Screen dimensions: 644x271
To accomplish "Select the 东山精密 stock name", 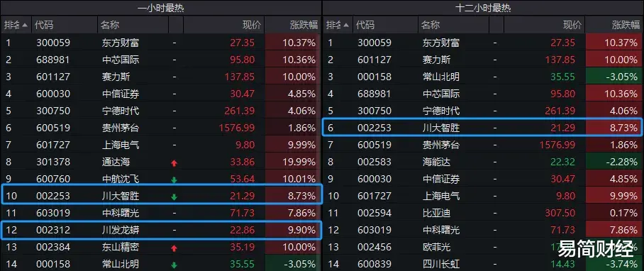I will (x=121, y=247).
